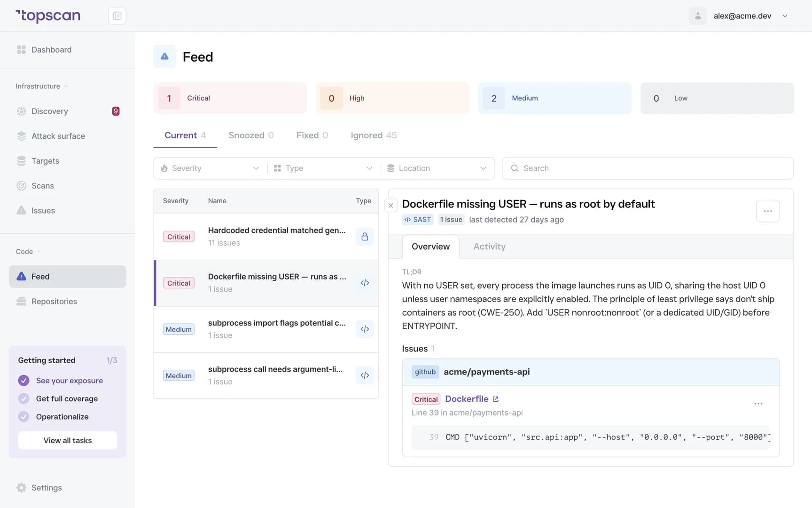Click the 1 issue badge in the detail header

(451, 220)
